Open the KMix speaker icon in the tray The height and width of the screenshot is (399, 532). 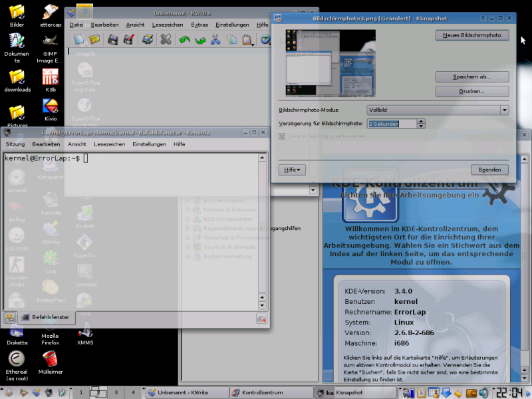click(x=484, y=392)
